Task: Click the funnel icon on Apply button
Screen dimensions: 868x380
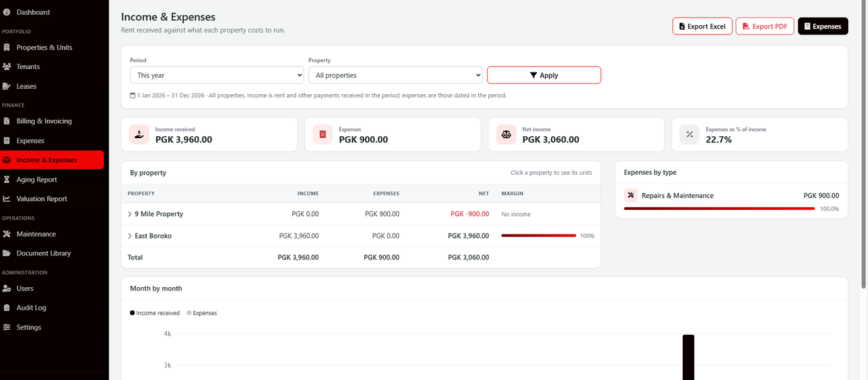Action: (534, 75)
